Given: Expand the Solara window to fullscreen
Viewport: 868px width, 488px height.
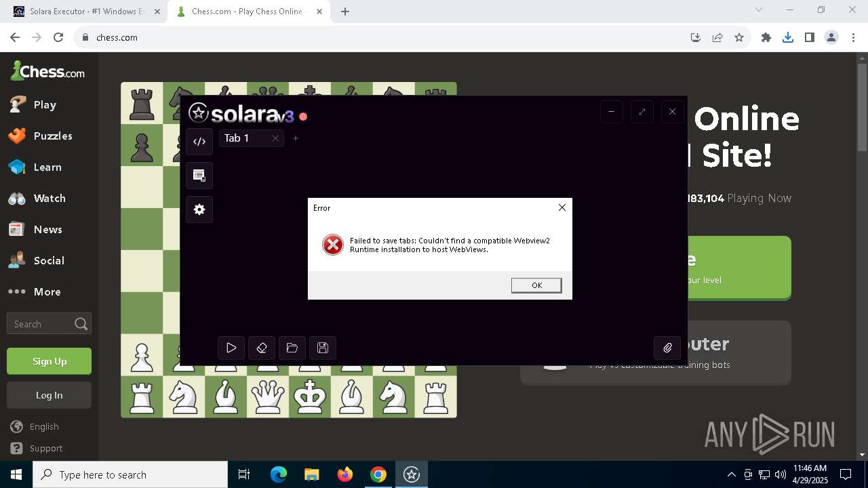Looking at the screenshot, I should 642,112.
